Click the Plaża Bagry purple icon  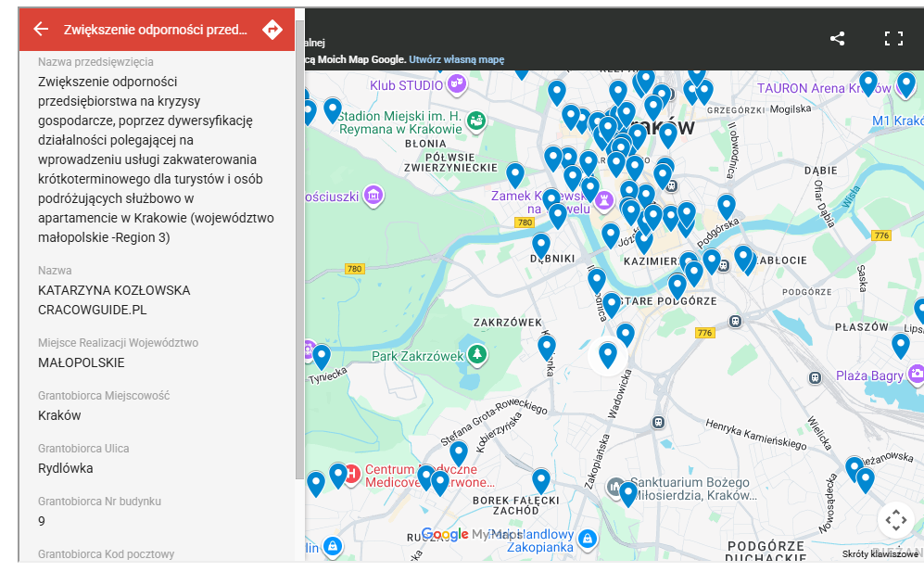coord(916,375)
